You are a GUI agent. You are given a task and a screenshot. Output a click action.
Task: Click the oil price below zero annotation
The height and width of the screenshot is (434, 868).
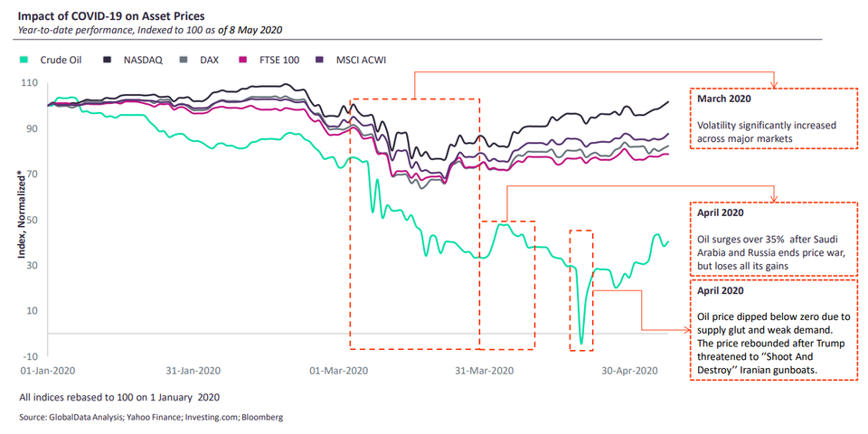coord(774,329)
